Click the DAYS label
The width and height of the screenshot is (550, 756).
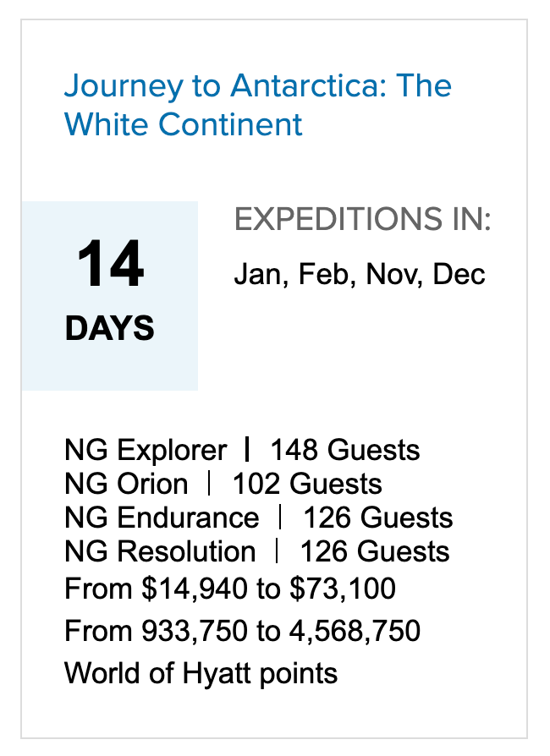(110, 328)
